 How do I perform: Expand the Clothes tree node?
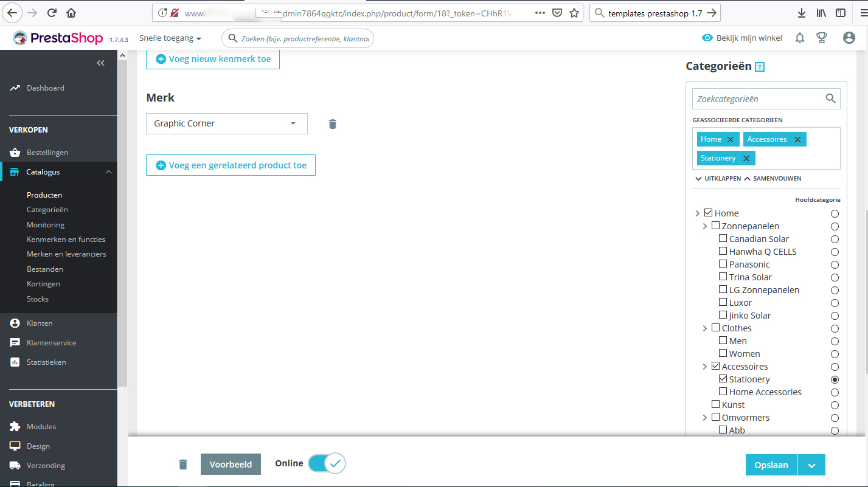(x=704, y=328)
